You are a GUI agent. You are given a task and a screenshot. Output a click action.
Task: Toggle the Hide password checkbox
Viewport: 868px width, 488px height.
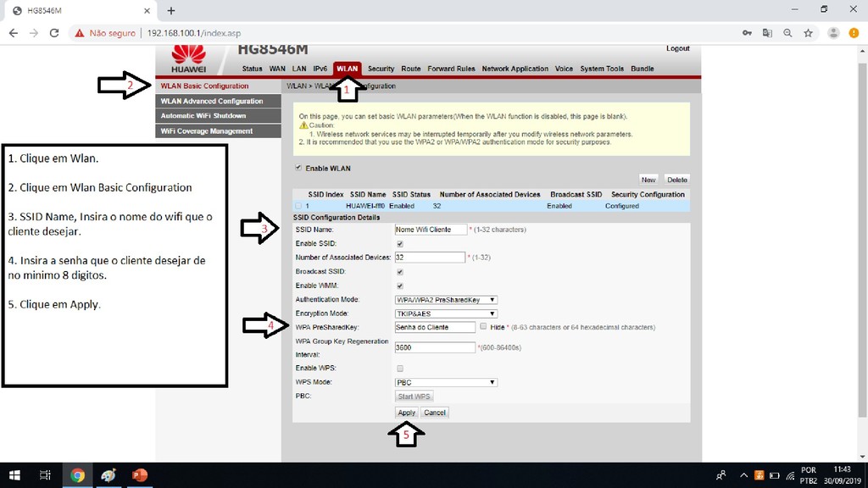click(x=483, y=326)
